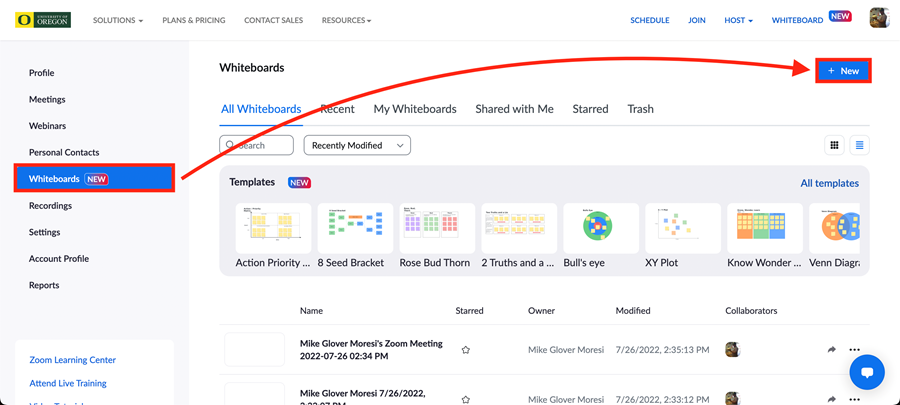Image resolution: width=900 pixels, height=405 pixels.
Task: Switch to list view icon
Action: [x=860, y=145]
